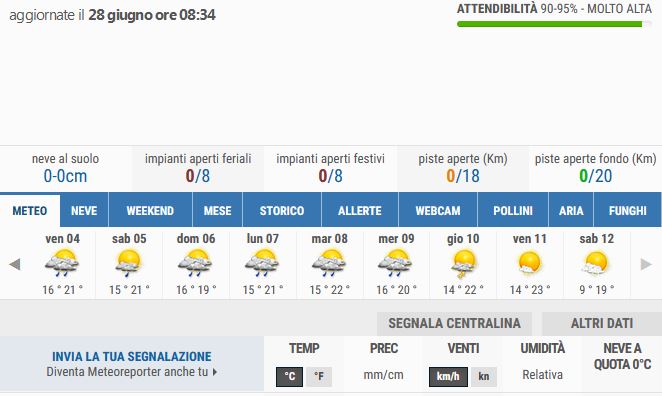Open the NEVE tab

(84, 210)
